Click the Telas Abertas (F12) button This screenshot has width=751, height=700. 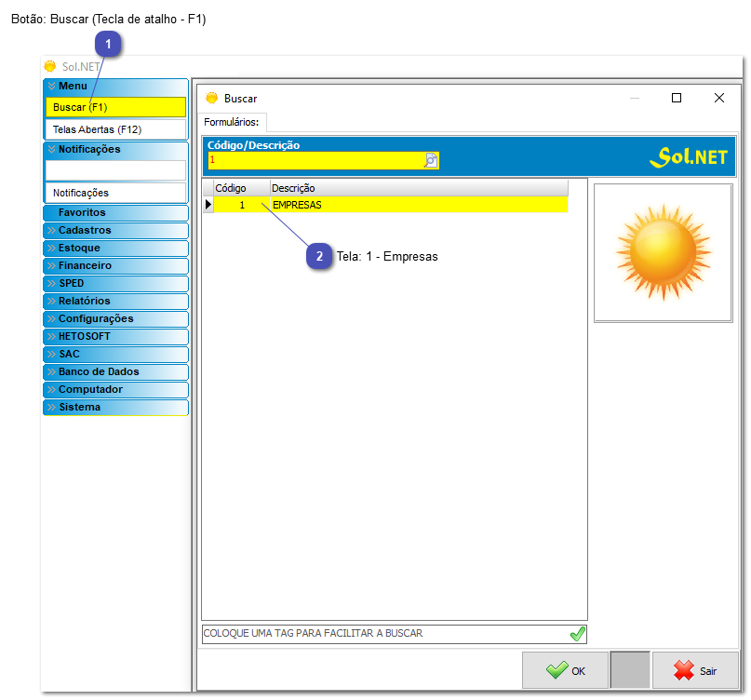click(115, 129)
